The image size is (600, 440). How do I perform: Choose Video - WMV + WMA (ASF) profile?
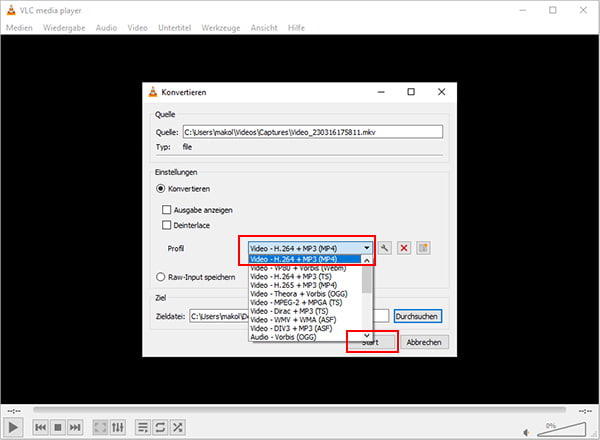point(305,319)
